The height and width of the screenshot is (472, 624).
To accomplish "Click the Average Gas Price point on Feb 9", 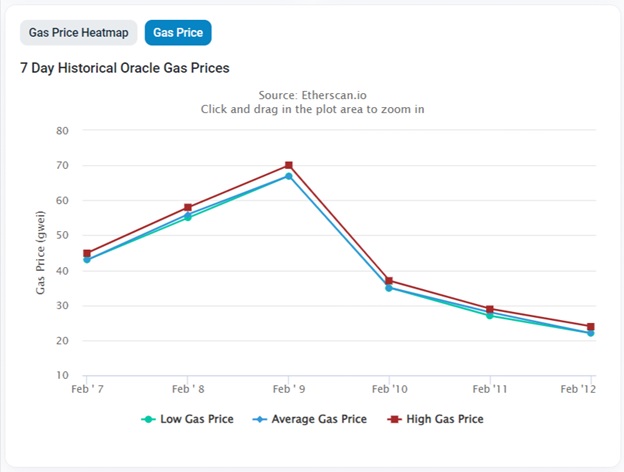I will [x=289, y=176].
